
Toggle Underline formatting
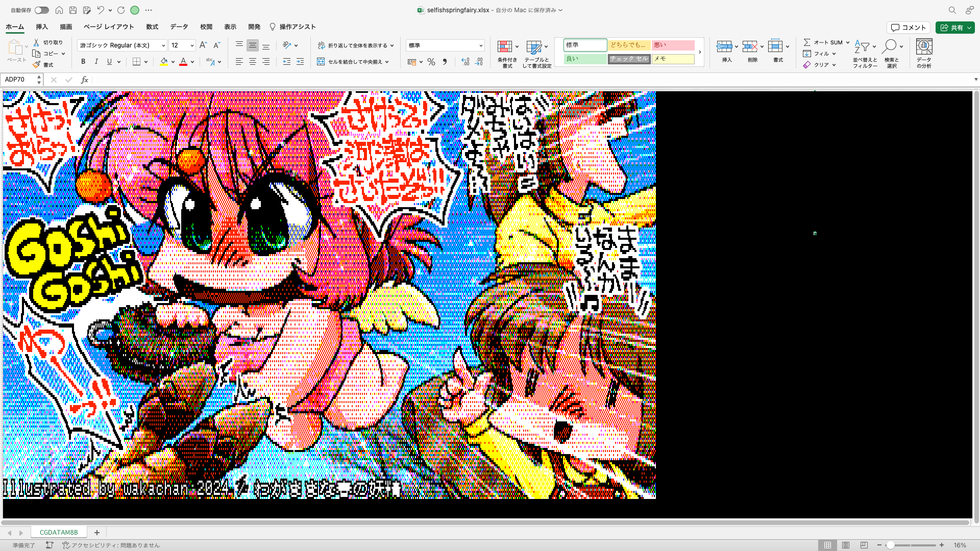109,62
